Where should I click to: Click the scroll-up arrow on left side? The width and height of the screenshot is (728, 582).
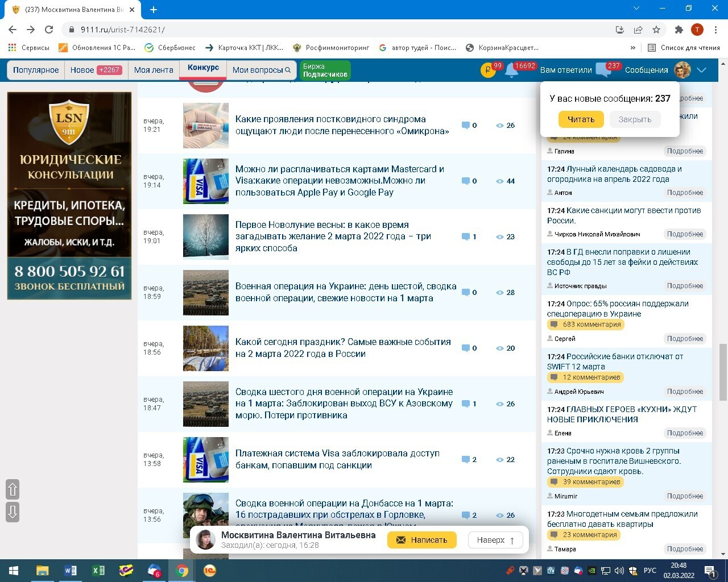[13, 489]
